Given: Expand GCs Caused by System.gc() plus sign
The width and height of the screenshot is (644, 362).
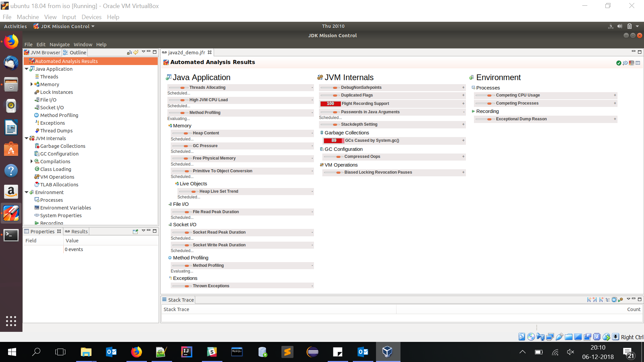Looking at the screenshot, I should click(463, 140).
